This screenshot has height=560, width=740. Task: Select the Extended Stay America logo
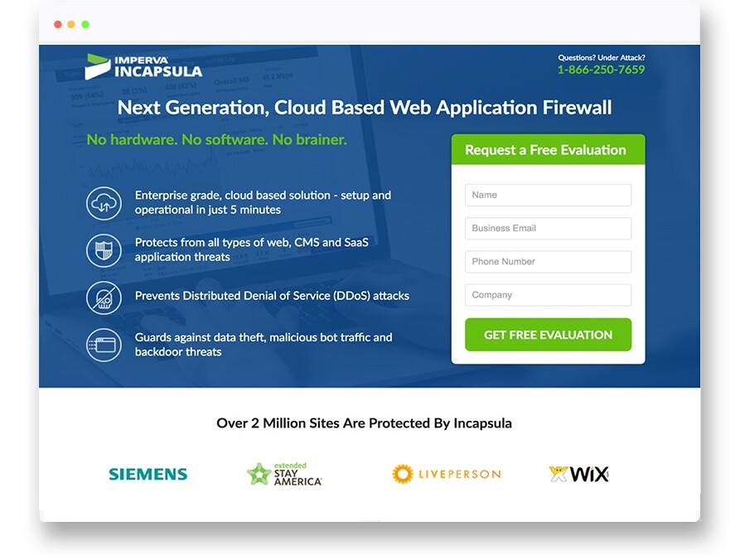tap(284, 474)
